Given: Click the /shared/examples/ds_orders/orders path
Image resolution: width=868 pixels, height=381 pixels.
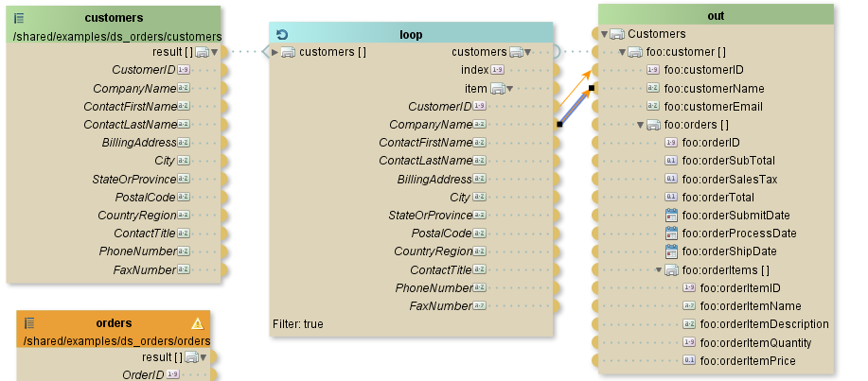Looking at the screenshot, I should click(x=116, y=341).
